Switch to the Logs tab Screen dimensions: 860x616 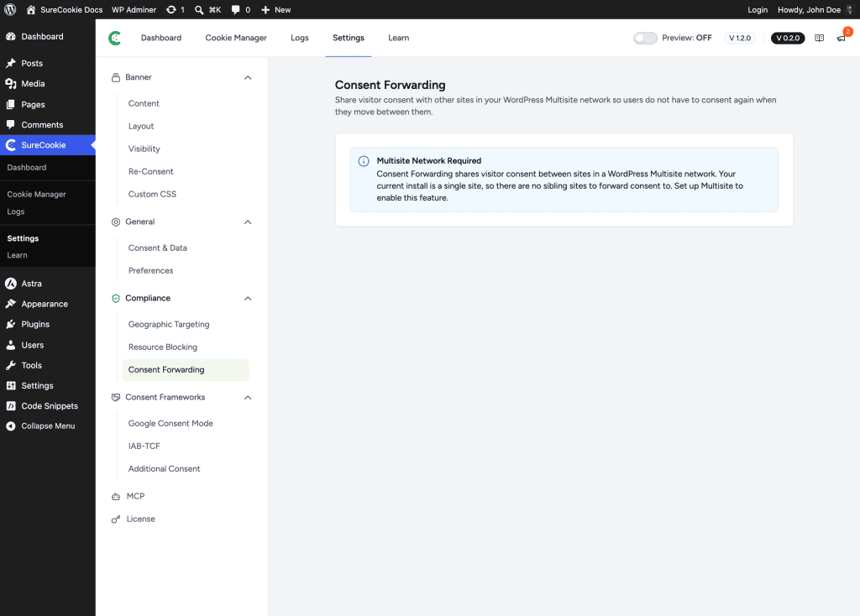coord(300,38)
